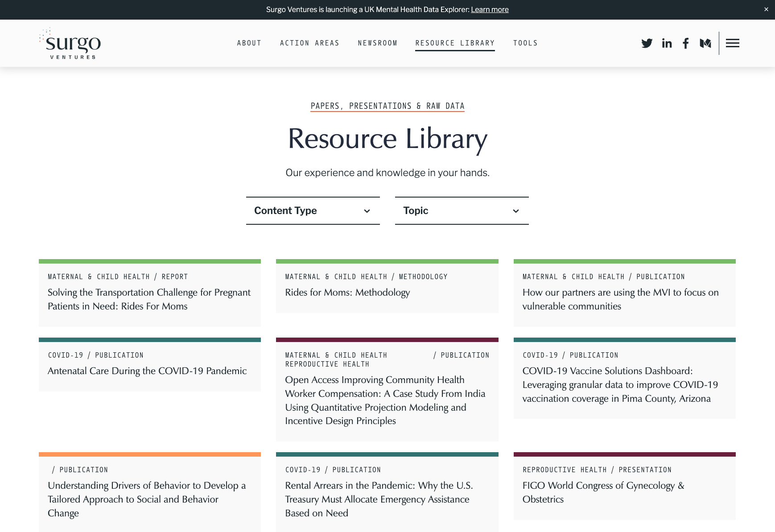Image resolution: width=775 pixels, height=532 pixels.
Task: Open Solving the Transportation Challenge for Pregnant Patients report
Action: [x=149, y=299]
